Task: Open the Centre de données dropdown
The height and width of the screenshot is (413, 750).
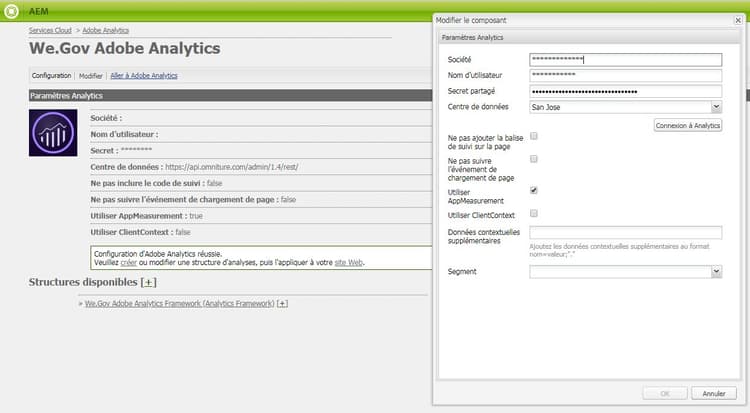Action: point(716,107)
